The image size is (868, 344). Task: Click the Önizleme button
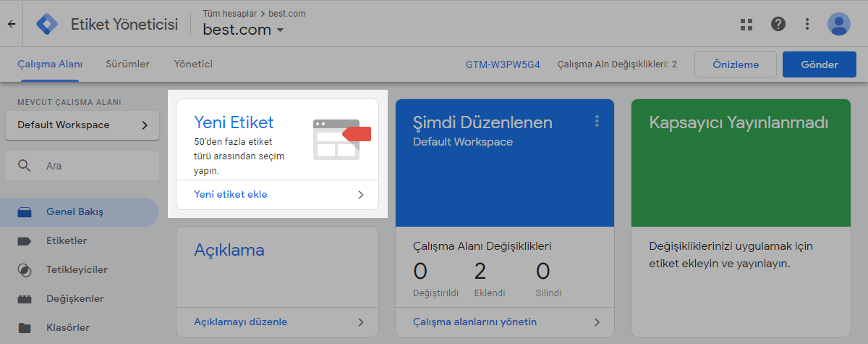[x=736, y=64]
